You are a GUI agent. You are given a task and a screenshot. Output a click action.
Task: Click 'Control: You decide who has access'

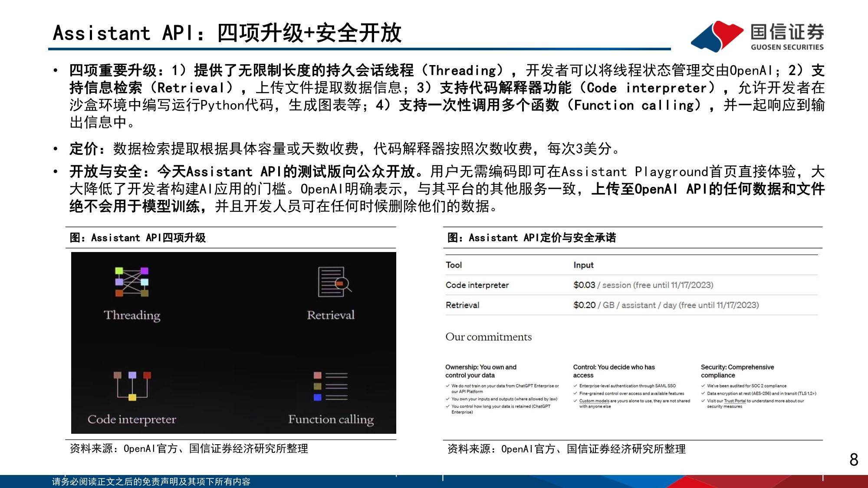[x=614, y=371]
